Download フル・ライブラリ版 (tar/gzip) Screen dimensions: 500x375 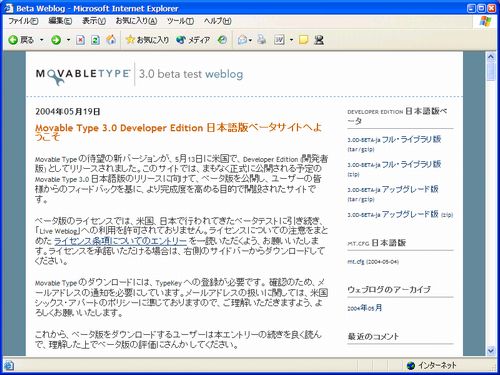(394, 144)
